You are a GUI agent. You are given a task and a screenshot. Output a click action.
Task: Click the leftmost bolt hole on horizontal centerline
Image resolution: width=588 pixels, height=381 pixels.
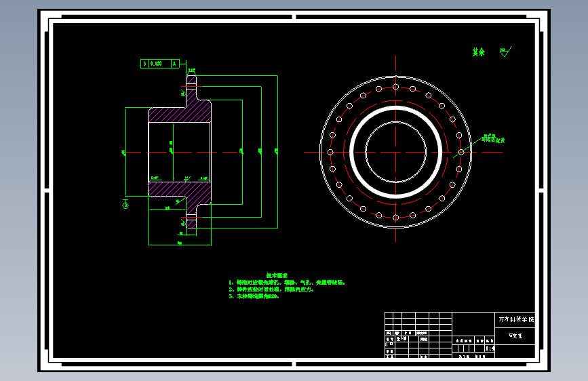pyautogui.click(x=330, y=153)
